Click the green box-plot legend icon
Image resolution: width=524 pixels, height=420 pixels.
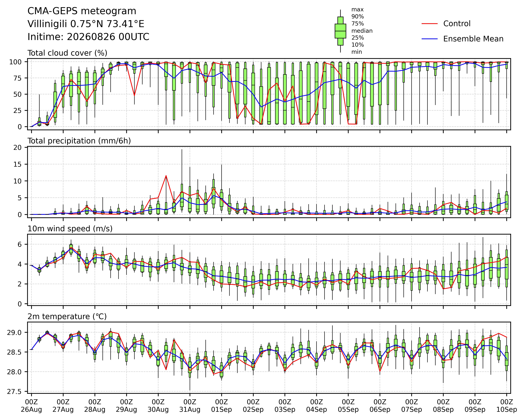340,31
